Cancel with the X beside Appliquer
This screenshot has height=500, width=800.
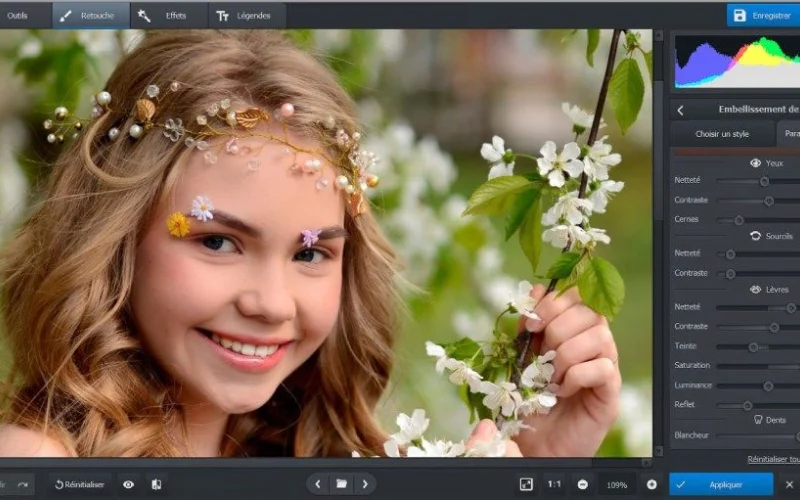[x=789, y=485]
